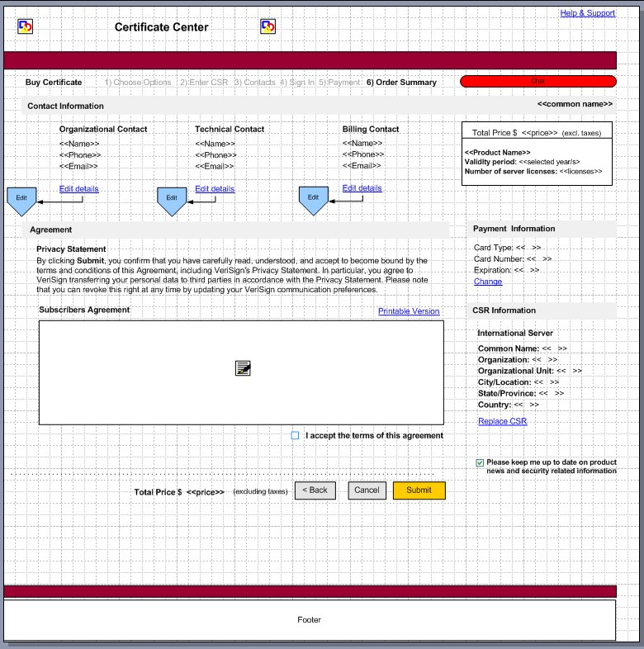Open the Help & Support link

click(x=587, y=13)
